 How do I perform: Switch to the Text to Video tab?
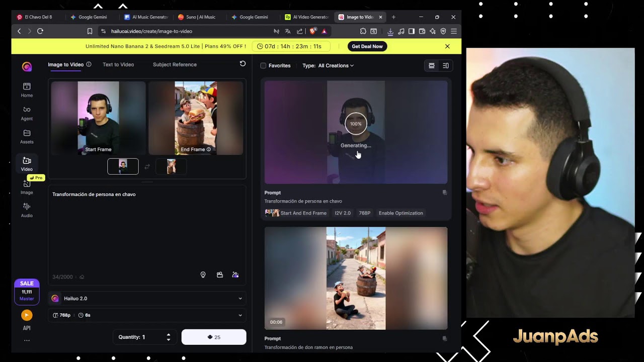point(118,64)
